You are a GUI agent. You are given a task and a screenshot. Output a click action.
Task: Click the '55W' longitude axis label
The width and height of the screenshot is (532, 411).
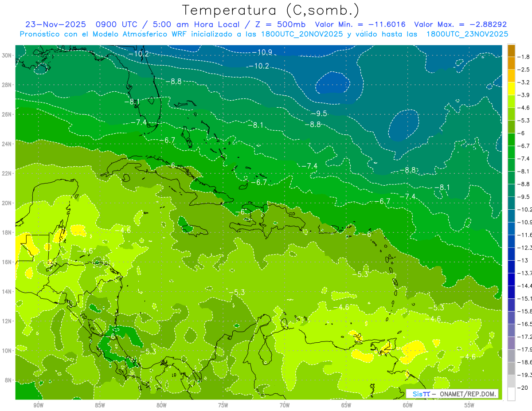[469, 405]
